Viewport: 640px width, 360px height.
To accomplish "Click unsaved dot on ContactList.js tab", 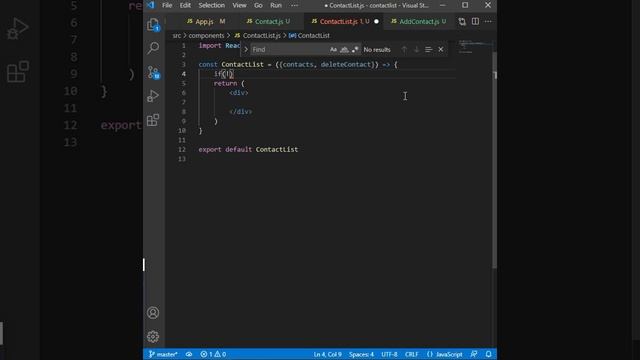I will tap(376, 22).
